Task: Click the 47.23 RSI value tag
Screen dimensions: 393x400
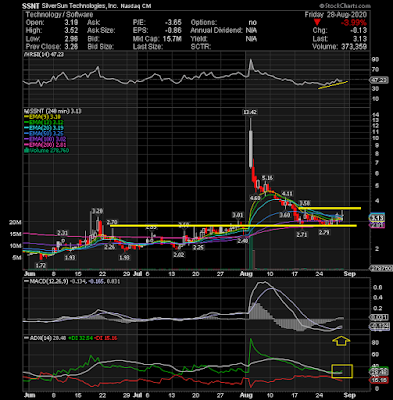Action: click(x=378, y=80)
